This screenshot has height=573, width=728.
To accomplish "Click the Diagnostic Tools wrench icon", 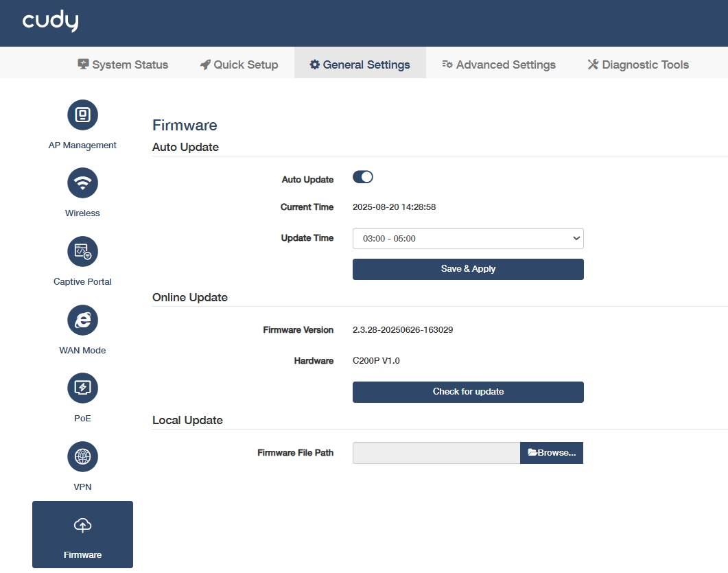I will [x=593, y=64].
